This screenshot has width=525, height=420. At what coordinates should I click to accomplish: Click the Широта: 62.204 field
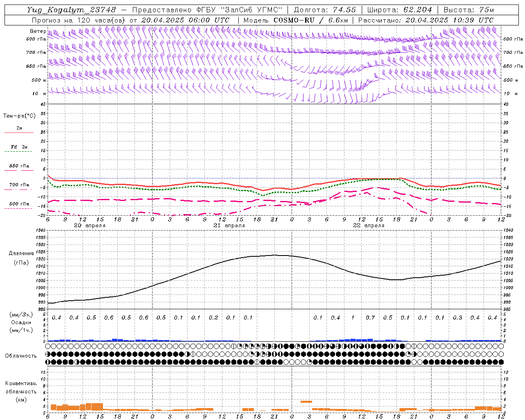pos(399,9)
